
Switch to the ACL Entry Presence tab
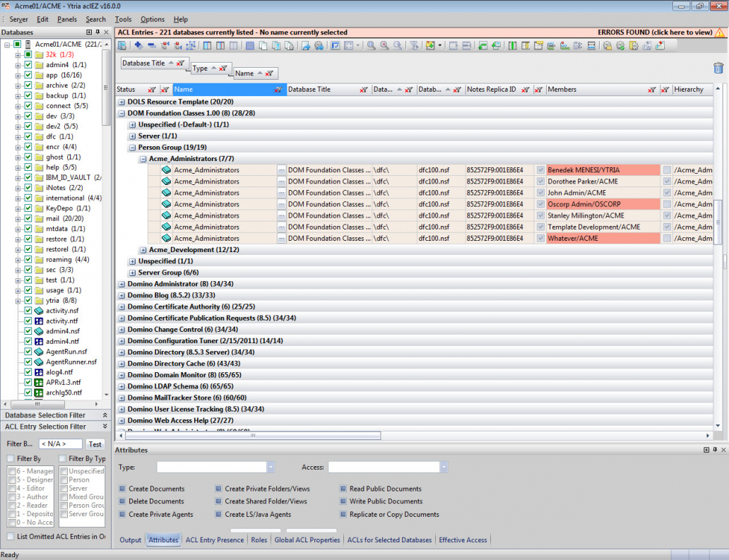(215, 540)
